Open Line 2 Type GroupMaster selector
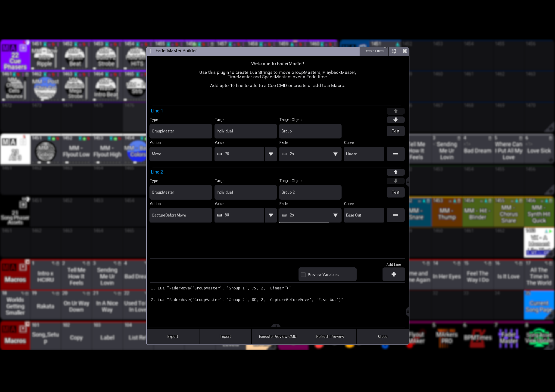 tap(181, 192)
